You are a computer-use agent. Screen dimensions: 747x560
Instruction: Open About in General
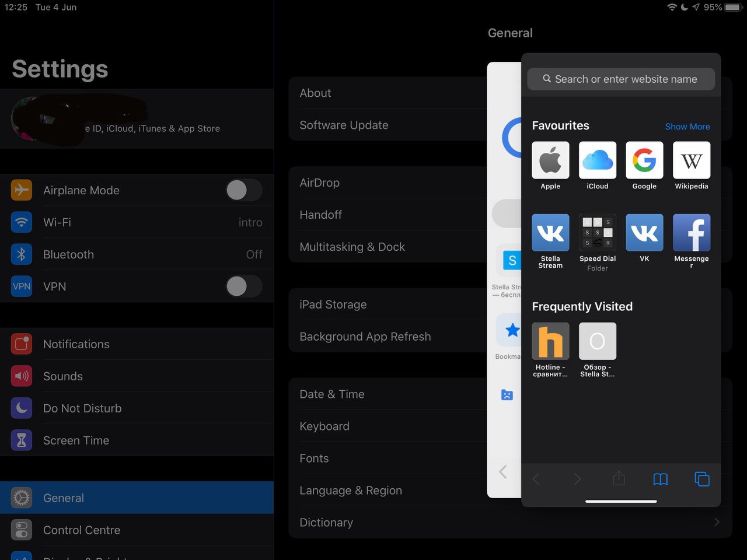[x=388, y=93]
